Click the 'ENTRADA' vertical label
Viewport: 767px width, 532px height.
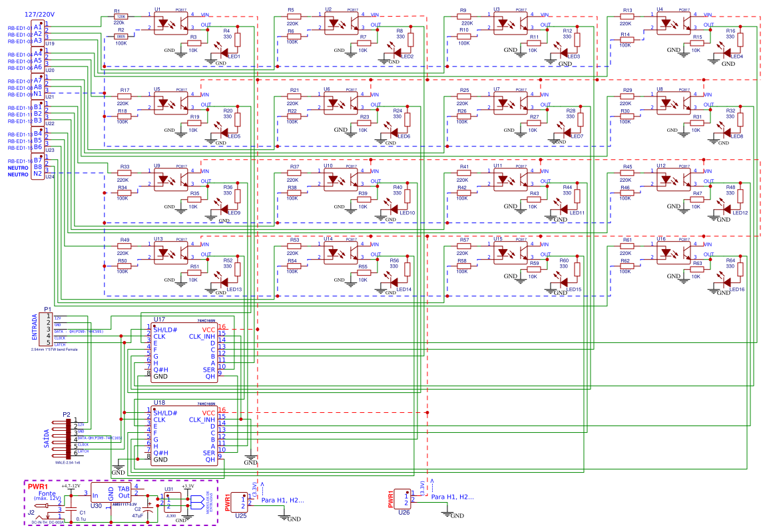pyautogui.click(x=34, y=327)
